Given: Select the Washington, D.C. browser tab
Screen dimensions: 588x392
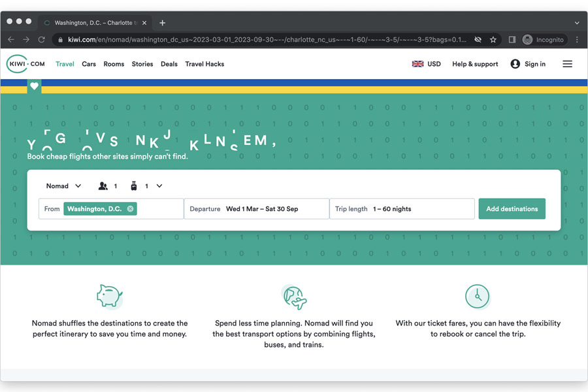Looking at the screenshot, I should tap(95, 23).
